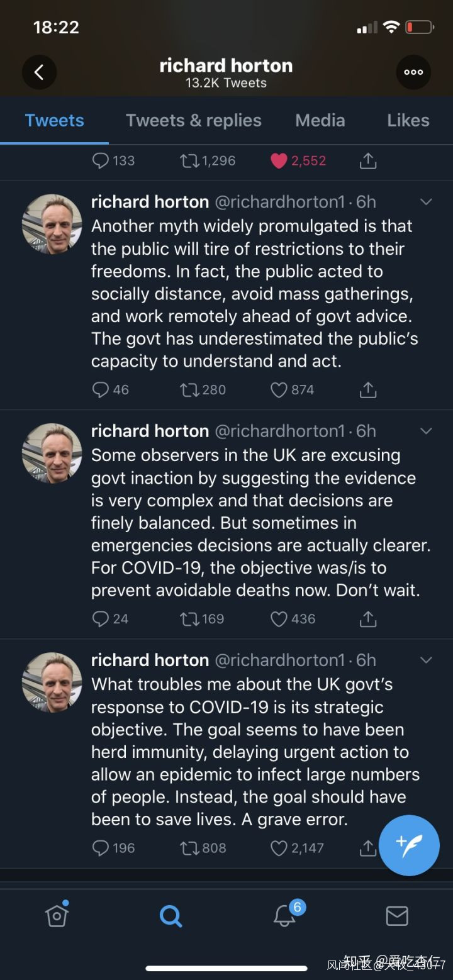This screenshot has height=980, width=453.
Task: Open Notifications bell with 6 badge
Action: point(285,916)
